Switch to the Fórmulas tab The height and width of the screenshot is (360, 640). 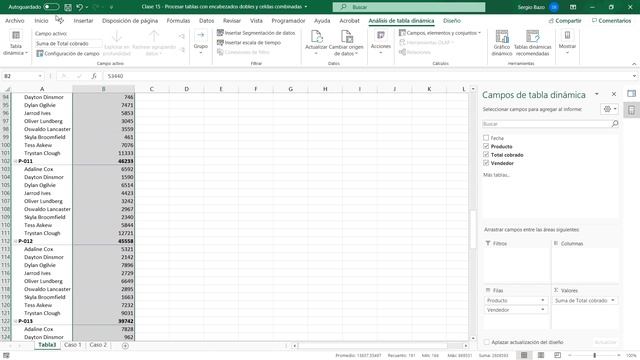[178, 20]
